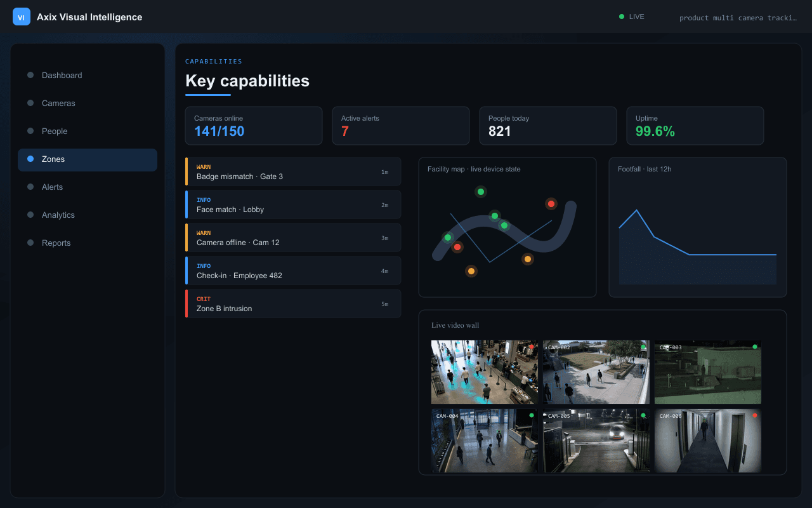Click the green status dot on the CAM-002 feed

click(643, 347)
